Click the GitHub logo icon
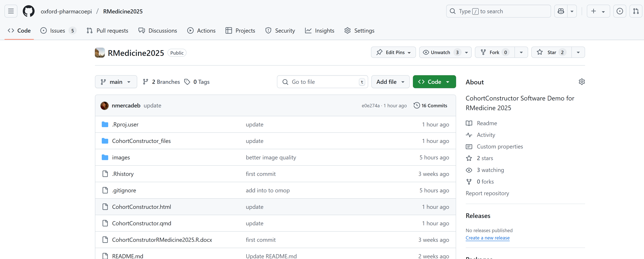The image size is (644, 259). 29,11
